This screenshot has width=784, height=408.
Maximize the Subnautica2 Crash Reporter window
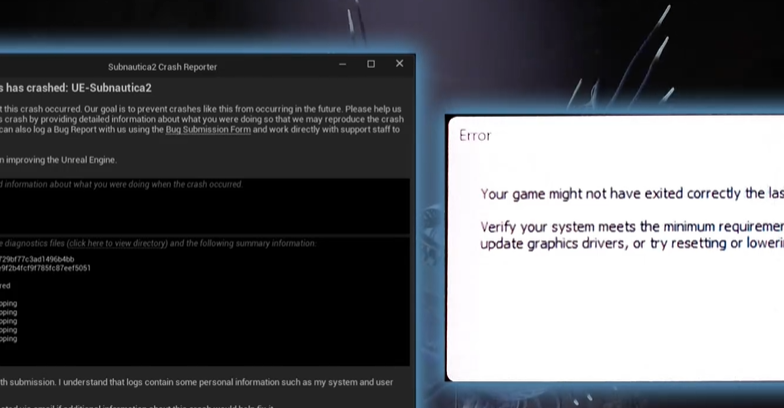click(371, 64)
